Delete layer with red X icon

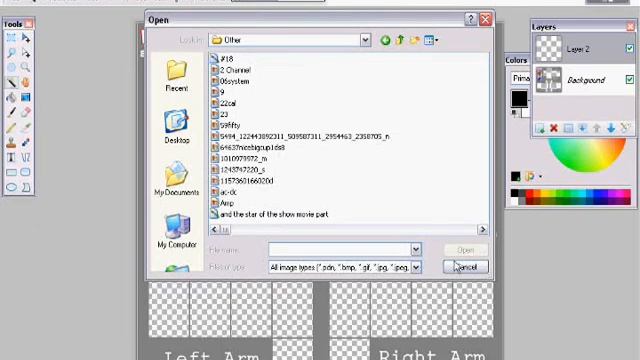click(x=554, y=128)
